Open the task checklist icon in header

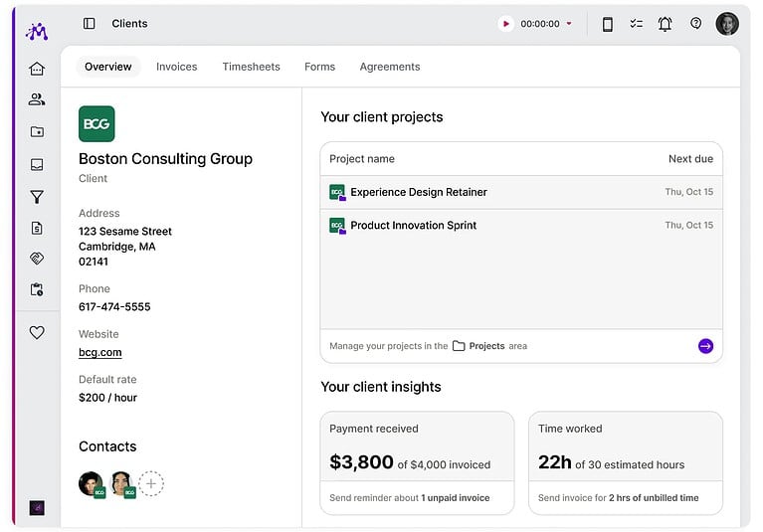tap(636, 23)
